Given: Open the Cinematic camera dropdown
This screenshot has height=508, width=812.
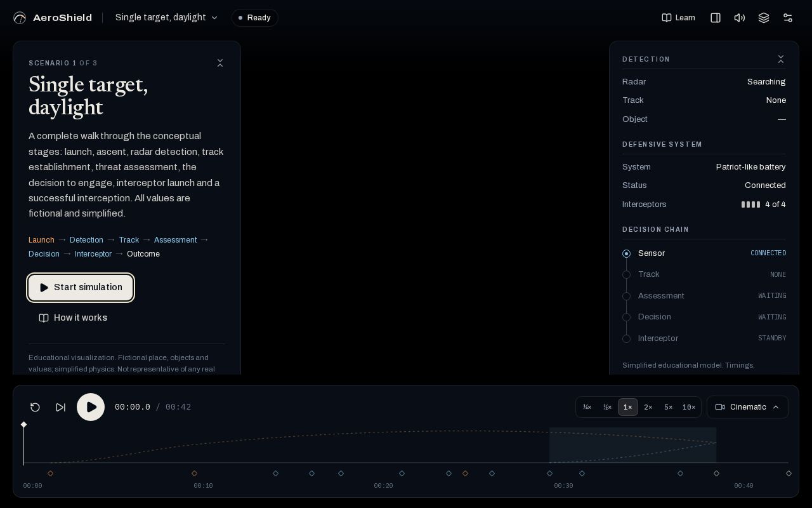Looking at the screenshot, I should pyautogui.click(x=747, y=407).
